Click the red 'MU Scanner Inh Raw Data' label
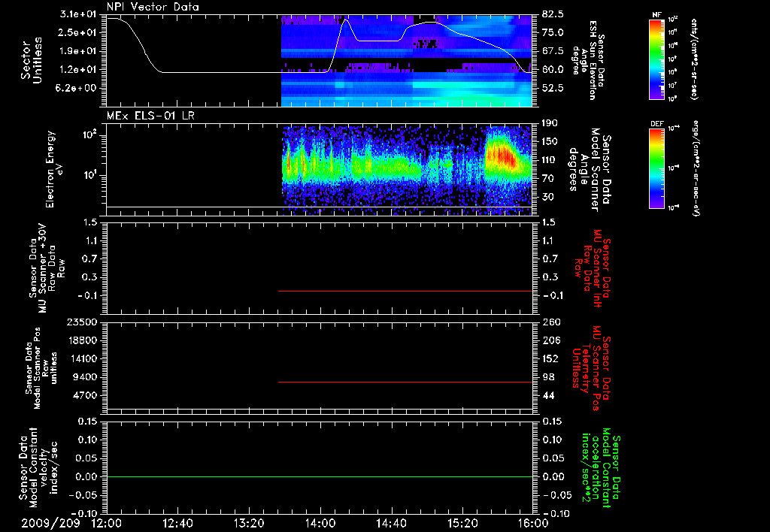Screen dimensions: 770x532 593,268
